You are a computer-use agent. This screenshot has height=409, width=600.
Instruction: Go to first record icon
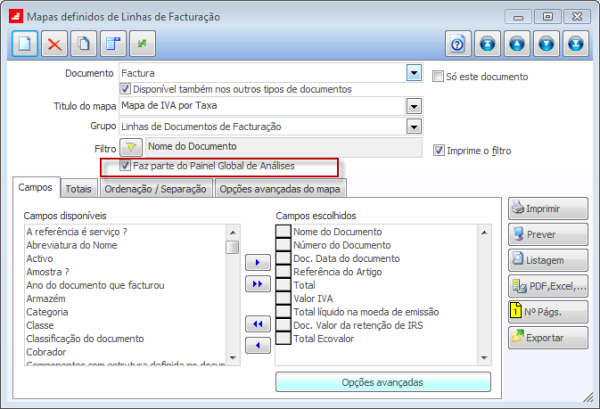coord(488,44)
